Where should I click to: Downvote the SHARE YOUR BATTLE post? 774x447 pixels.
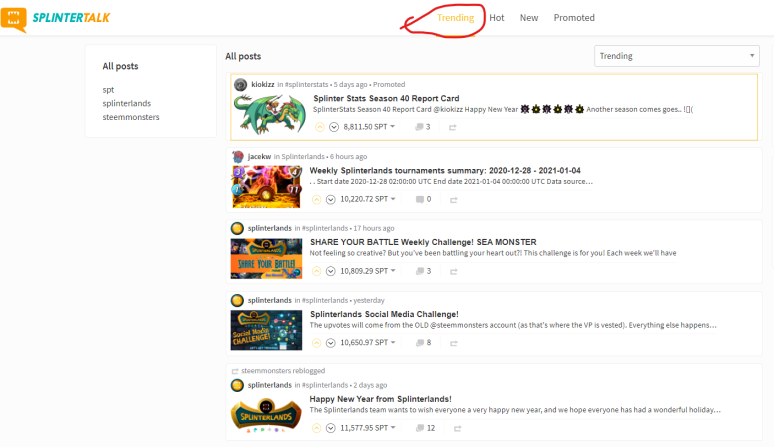[x=331, y=271]
